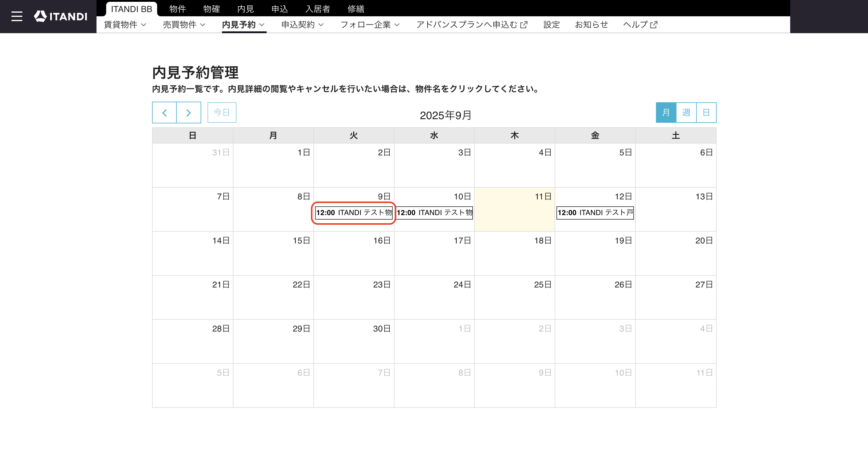The image size is (868, 476).
Task: Open the ヘルプ external link
Action: tap(640, 25)
